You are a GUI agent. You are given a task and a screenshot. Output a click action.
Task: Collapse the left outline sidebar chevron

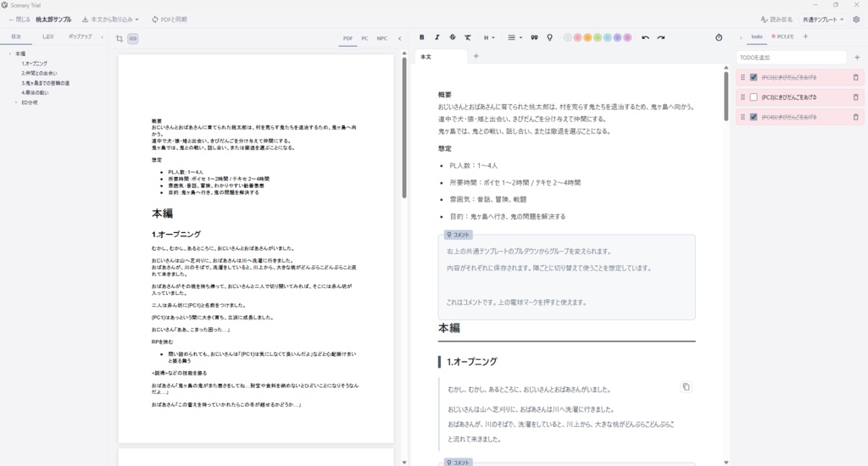(102, 37)
